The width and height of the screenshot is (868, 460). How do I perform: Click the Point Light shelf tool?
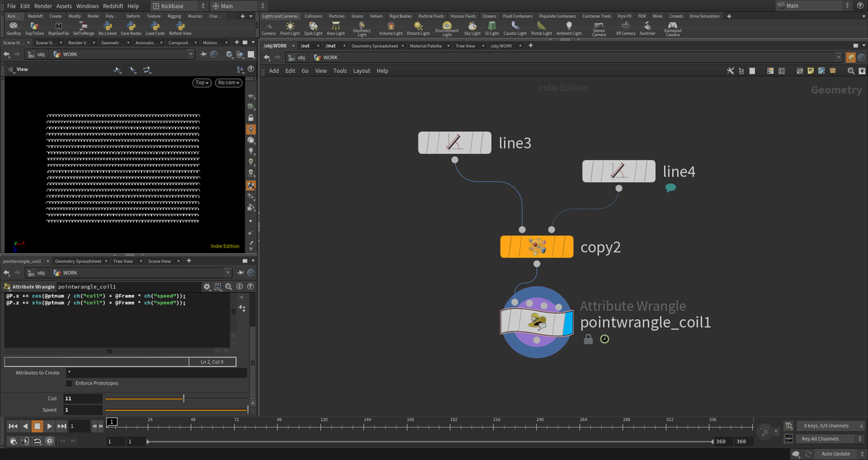point(289,28)
